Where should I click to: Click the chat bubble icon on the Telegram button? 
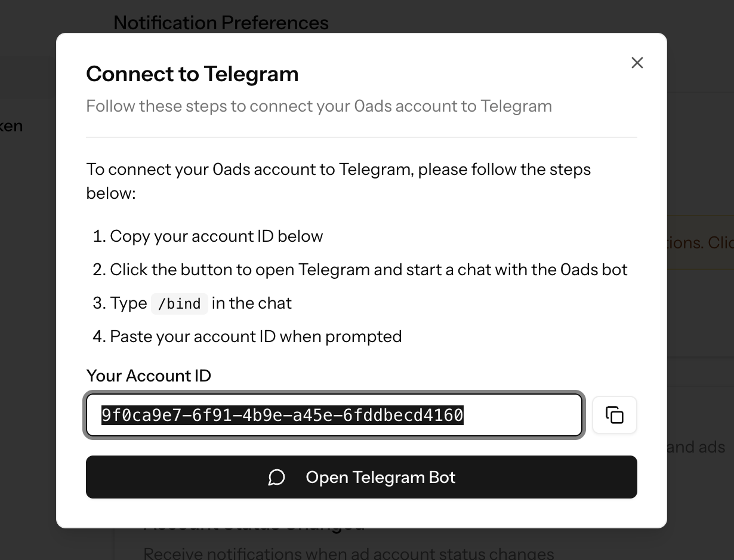(276, 477)
